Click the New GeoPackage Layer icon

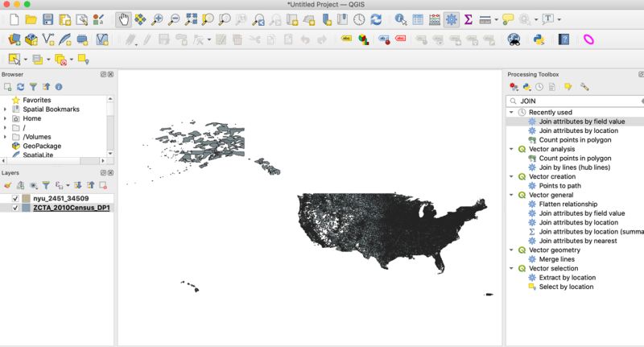click(31, 39)
